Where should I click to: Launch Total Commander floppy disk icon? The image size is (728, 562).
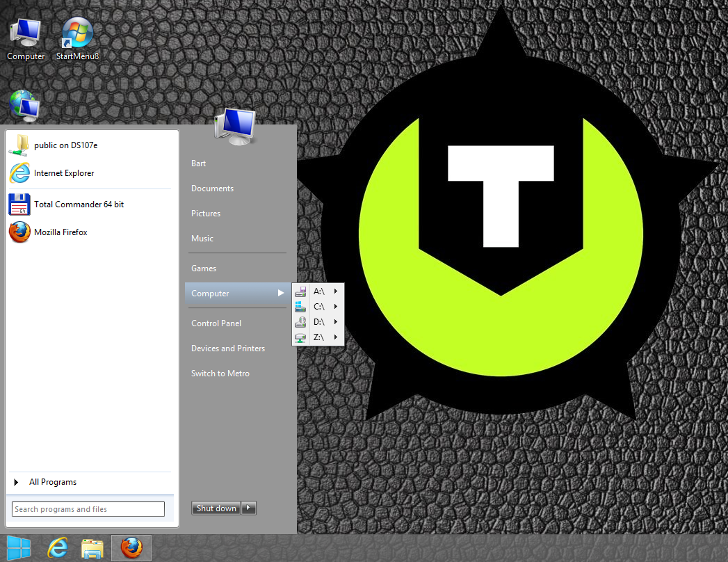click(19, 204)
